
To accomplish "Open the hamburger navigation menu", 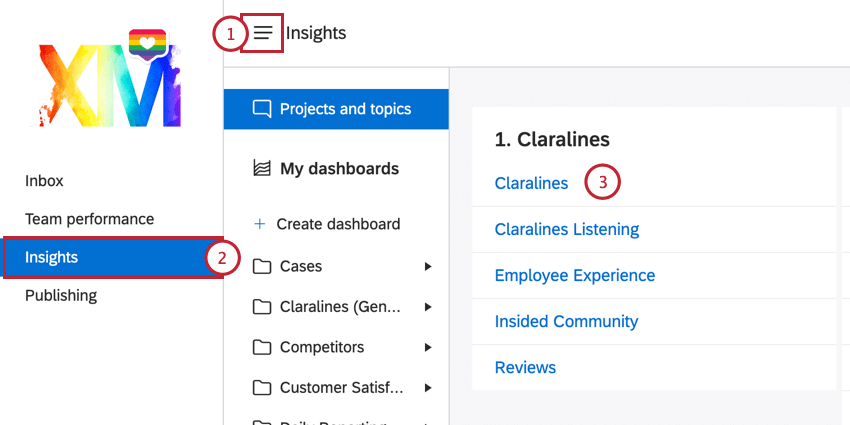I will click(263, 33).
